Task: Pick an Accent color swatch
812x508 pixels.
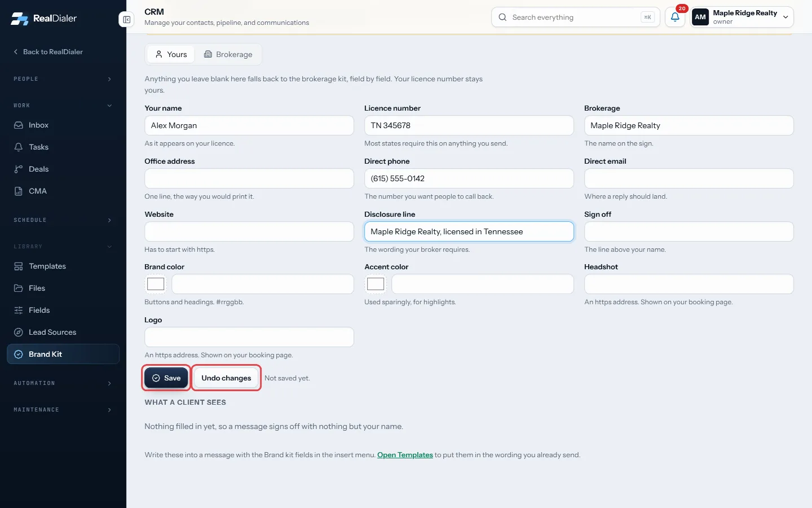Action: tap(376, 284)
